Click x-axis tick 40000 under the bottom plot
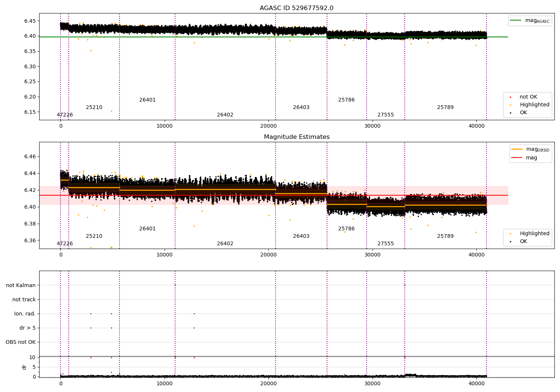This screenshot has width=560, height=392. (x=477, y=384)
